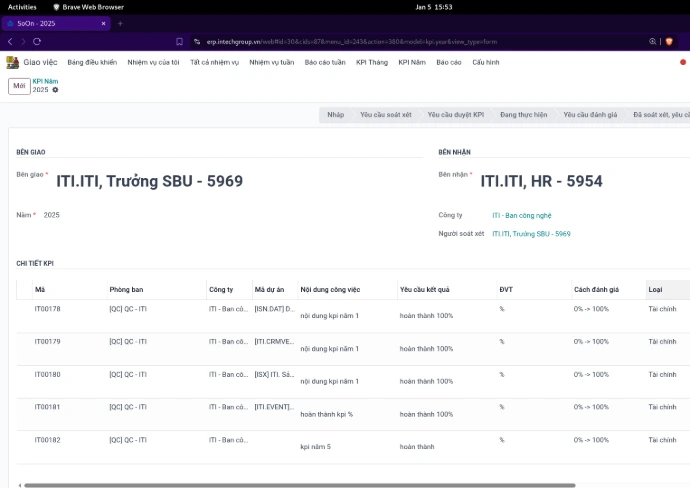The image size is (690, 488).
Task: Reload the current page
Action: click(x=37, y=42)
